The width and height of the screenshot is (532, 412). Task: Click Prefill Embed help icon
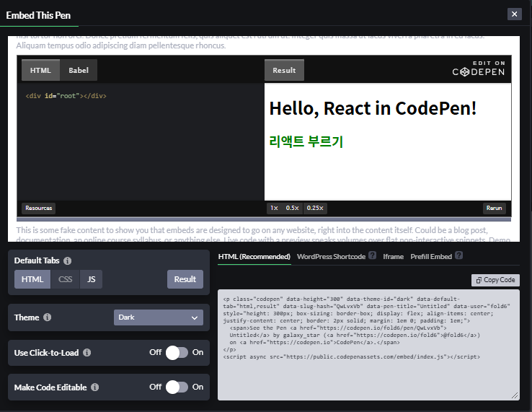[458, 255]
